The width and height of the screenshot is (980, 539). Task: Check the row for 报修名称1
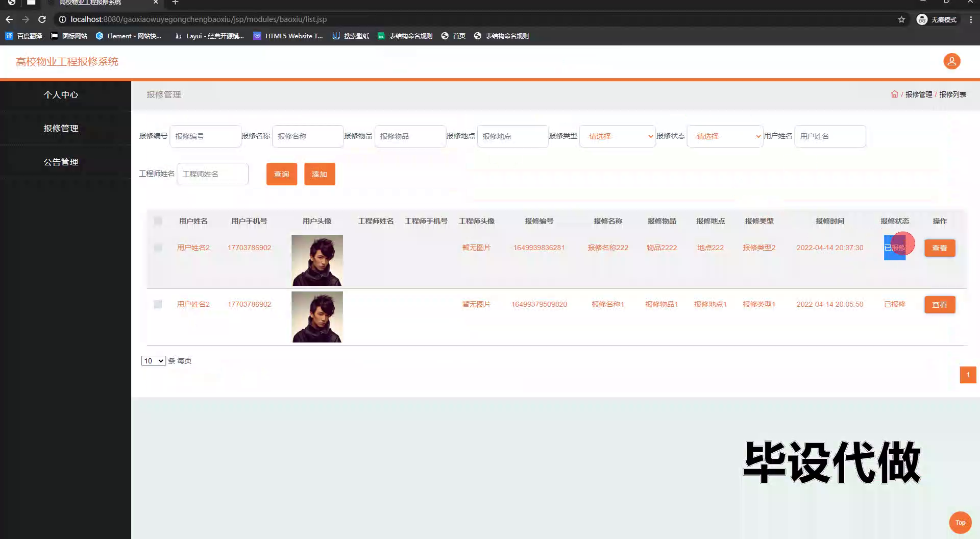click(x=158, y=304)
